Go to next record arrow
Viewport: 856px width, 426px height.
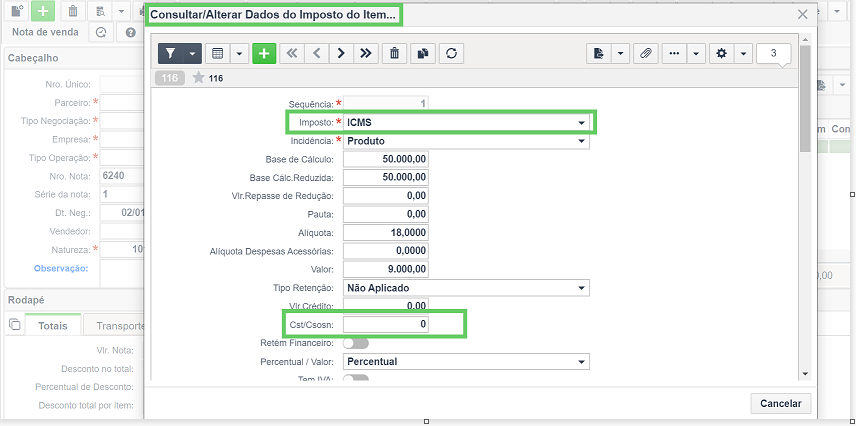(x=341, y=54)
